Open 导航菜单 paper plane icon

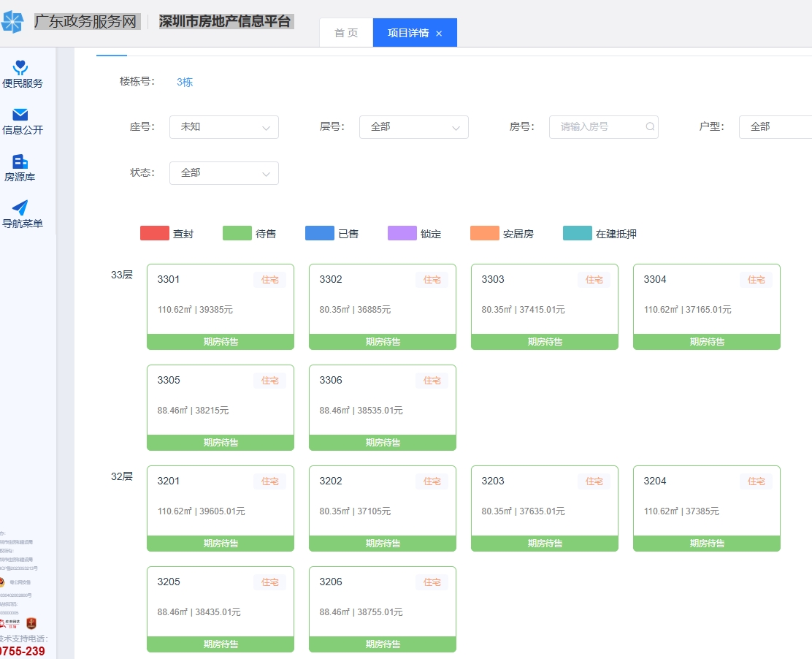[20, 208]
